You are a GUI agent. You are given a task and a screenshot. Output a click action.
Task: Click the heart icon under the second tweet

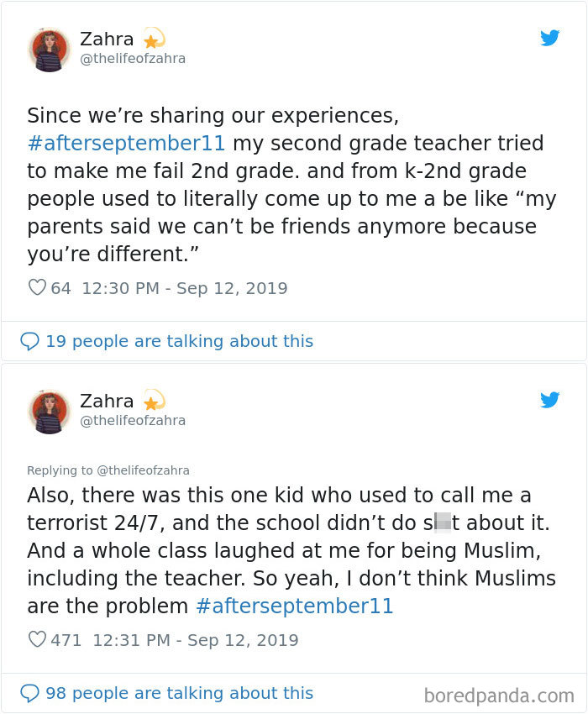(35, 640)
